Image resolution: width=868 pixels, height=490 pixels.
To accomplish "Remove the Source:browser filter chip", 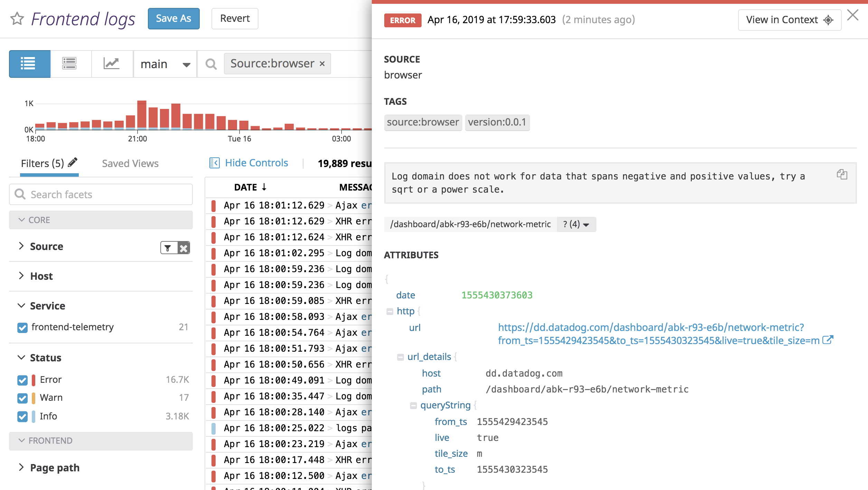I will (x=322, y=63).
